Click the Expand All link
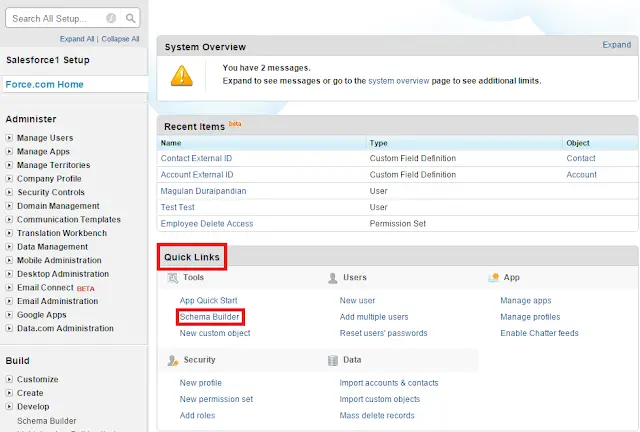This screenshot has height=432, width=640. [77, 39]
